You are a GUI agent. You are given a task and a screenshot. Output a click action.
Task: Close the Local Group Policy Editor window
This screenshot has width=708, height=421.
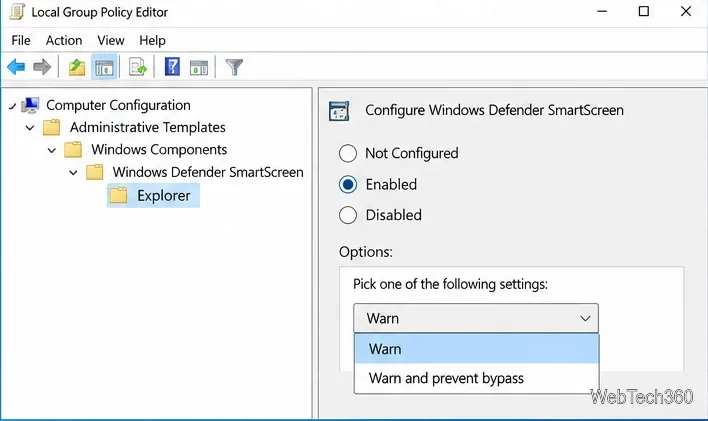(686, 11)
